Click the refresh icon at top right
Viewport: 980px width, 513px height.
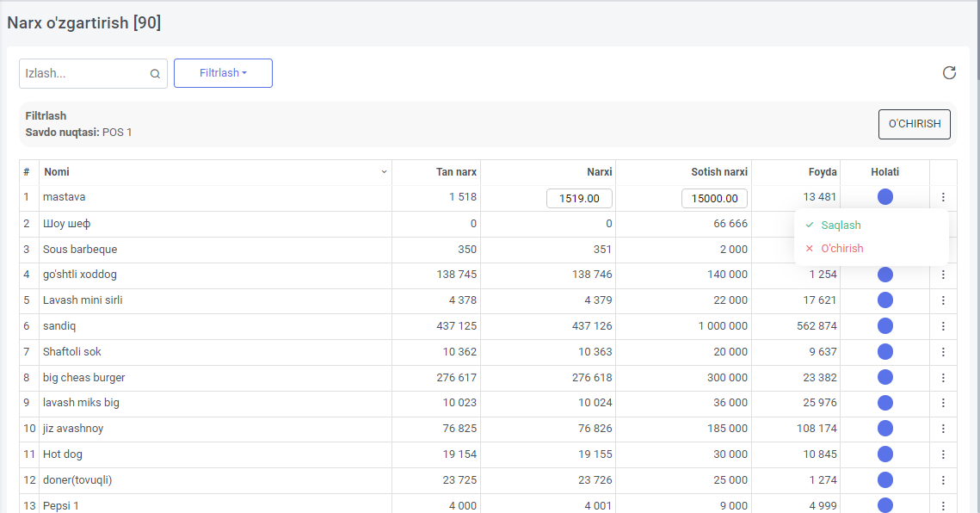click(949, 73)
